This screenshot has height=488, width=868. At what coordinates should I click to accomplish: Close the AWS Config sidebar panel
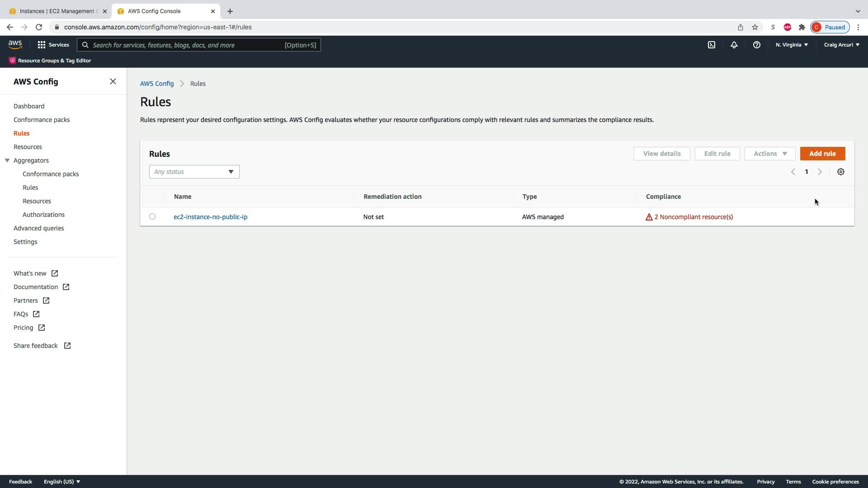[x=113, y=81]
